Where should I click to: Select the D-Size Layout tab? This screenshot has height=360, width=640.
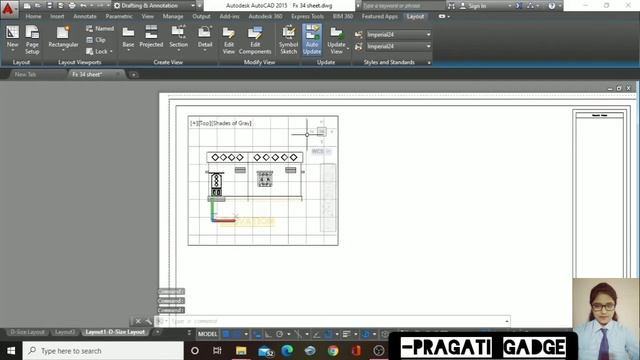(27, 332)
